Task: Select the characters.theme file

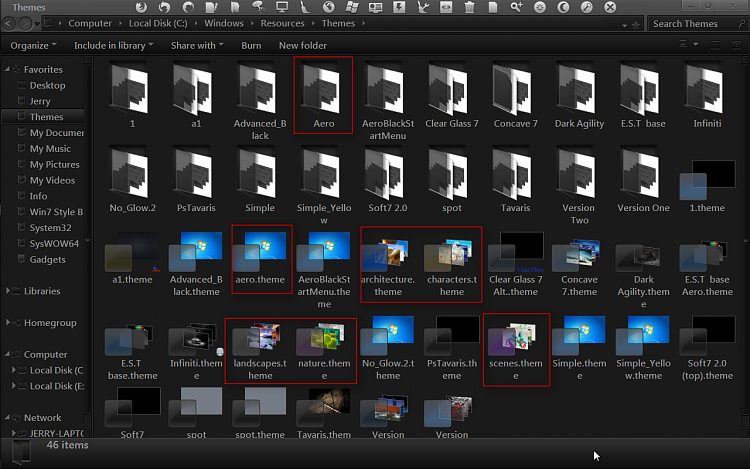Action: 452,264
